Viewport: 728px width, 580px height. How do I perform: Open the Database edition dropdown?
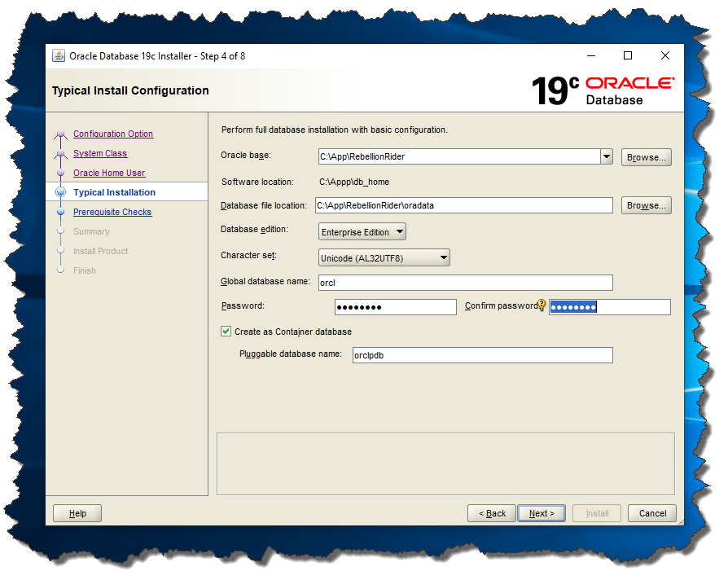point(398,231)
